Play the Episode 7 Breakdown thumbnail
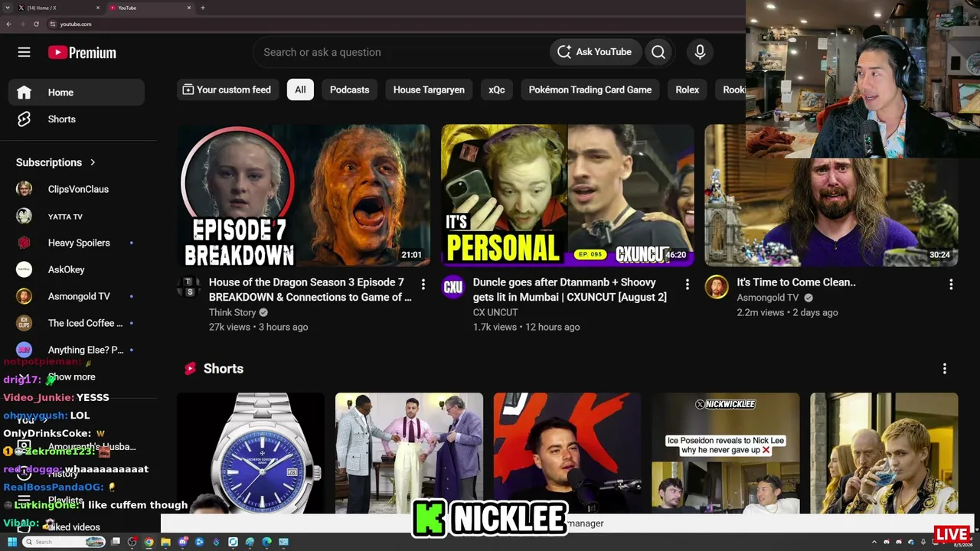 pyautogui.click(x=303, y=195)
